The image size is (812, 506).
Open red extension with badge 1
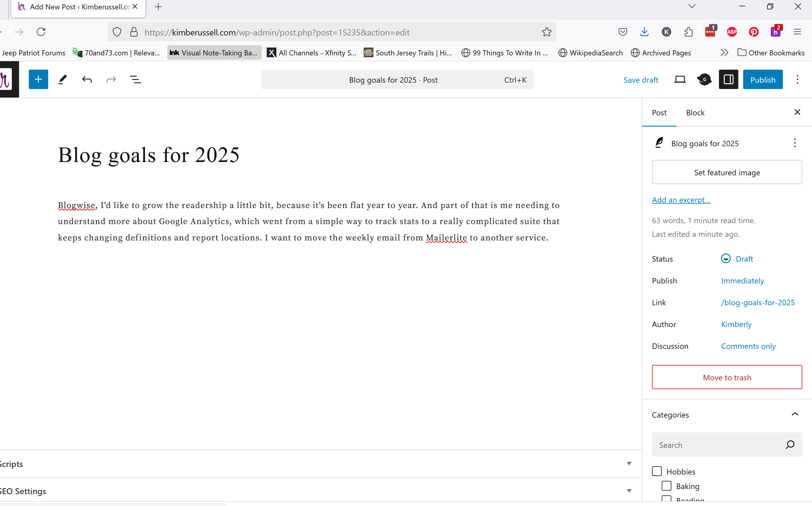point(710,31)
